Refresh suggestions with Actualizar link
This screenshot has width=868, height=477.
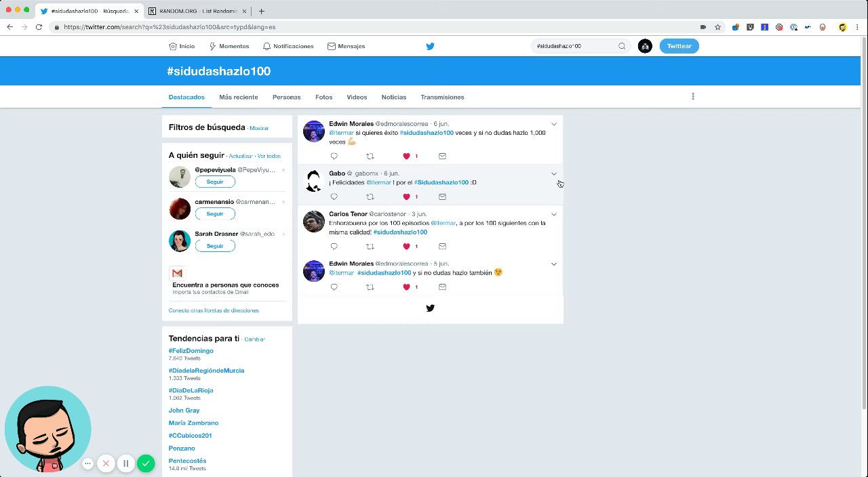pyautogui.click(x=241, y=156)
